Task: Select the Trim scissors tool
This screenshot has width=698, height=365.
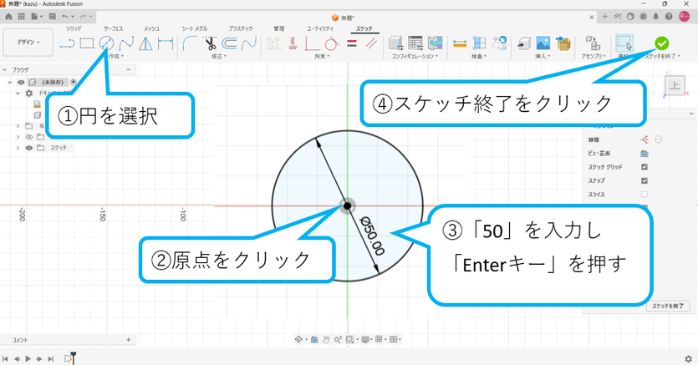Action: (210, 43)
